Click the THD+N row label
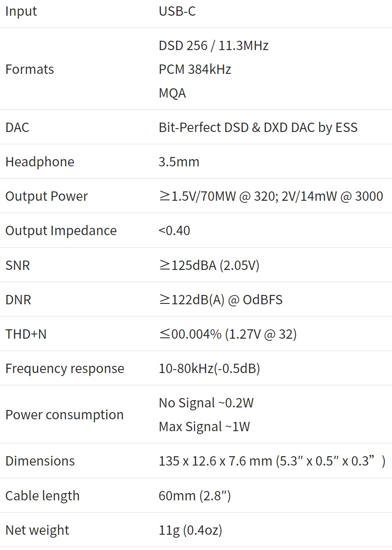Image resolution: width=392 pixels, height=550 pixels. [26, 334]
